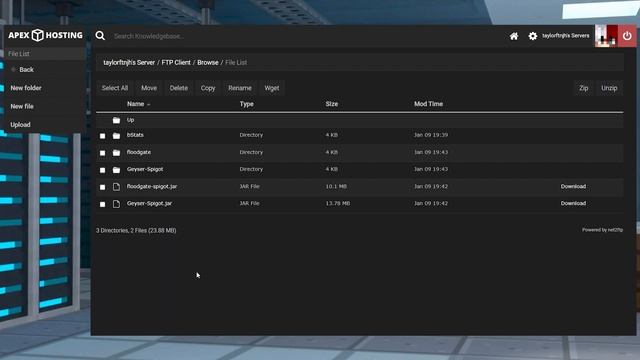Screen dimensions: 640x360
Task: Click the Zip button
Action: click(x=584, y=88)
